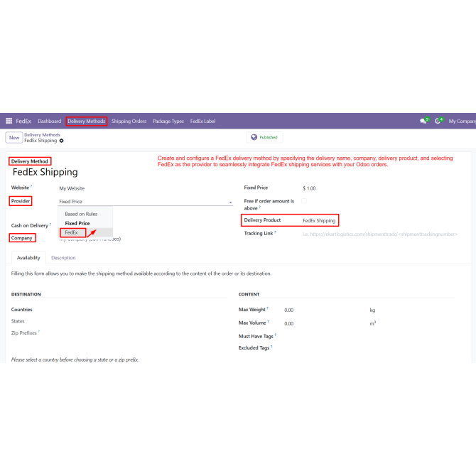Open the conversations chat icon

(x=423, y=121)
